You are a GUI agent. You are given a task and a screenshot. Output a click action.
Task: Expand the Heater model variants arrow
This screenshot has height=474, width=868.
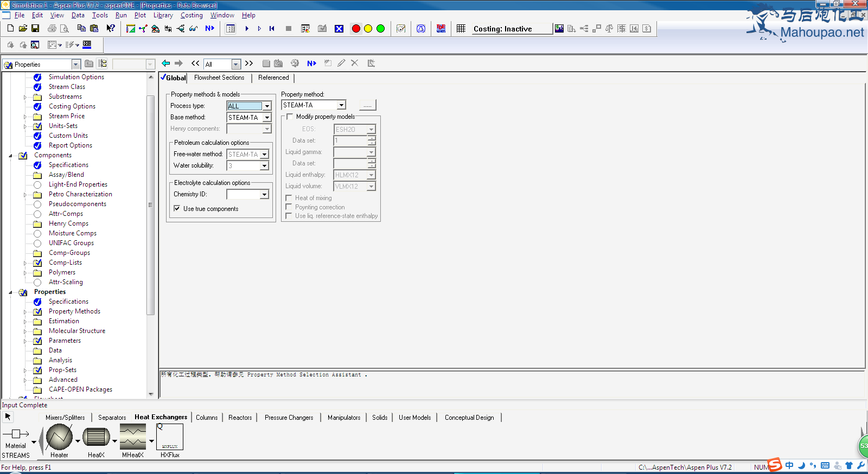78,441
